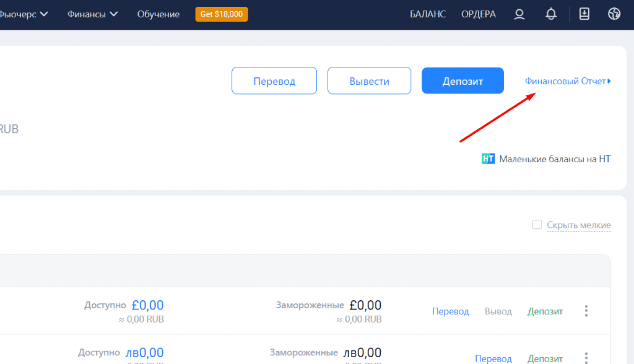Screen dimensions: 634x364
Task: Click the Вывести button
Action: [x=369, y=81]
